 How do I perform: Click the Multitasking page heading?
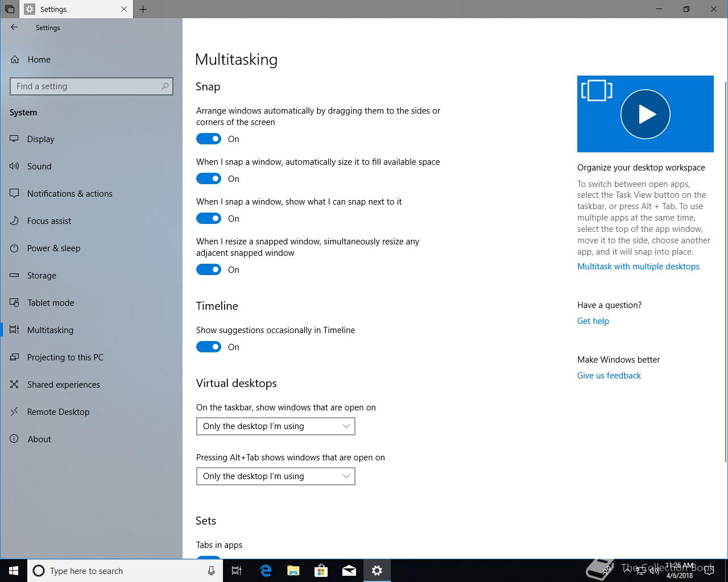tap(236, 60)
